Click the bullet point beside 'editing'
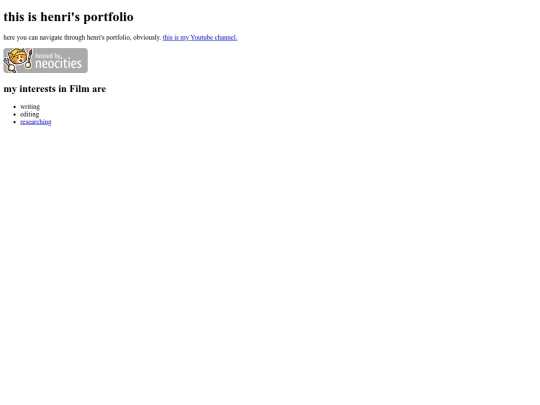The image size is (540, 405). (14, 114)
